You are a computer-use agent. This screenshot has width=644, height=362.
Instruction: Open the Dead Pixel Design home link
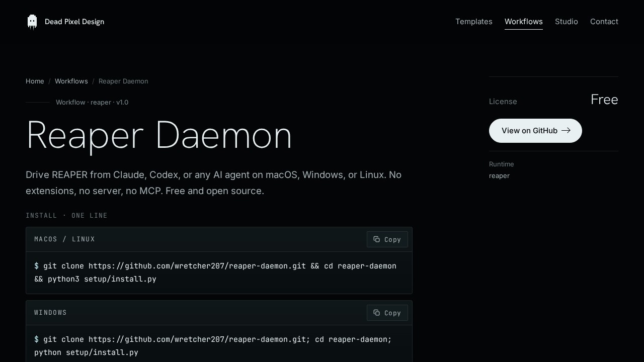(x=65, y=22)
